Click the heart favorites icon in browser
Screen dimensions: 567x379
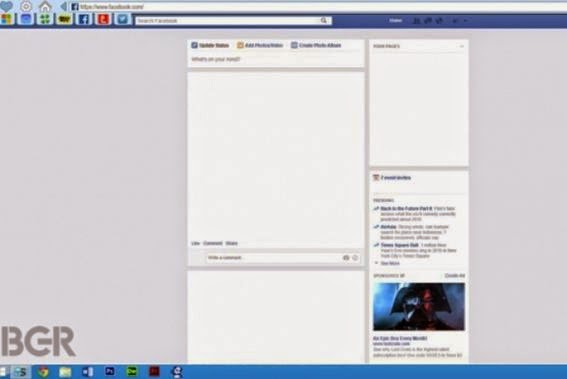(6, 6)
